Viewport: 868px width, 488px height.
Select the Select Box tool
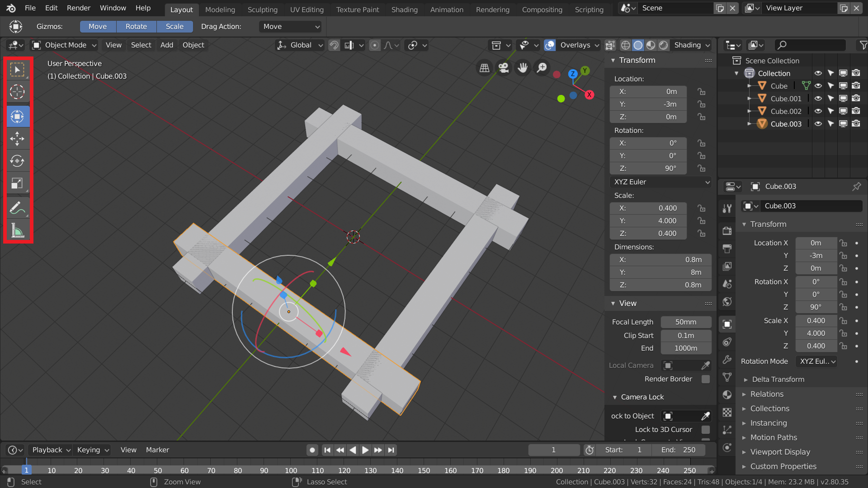coord(18,70)
